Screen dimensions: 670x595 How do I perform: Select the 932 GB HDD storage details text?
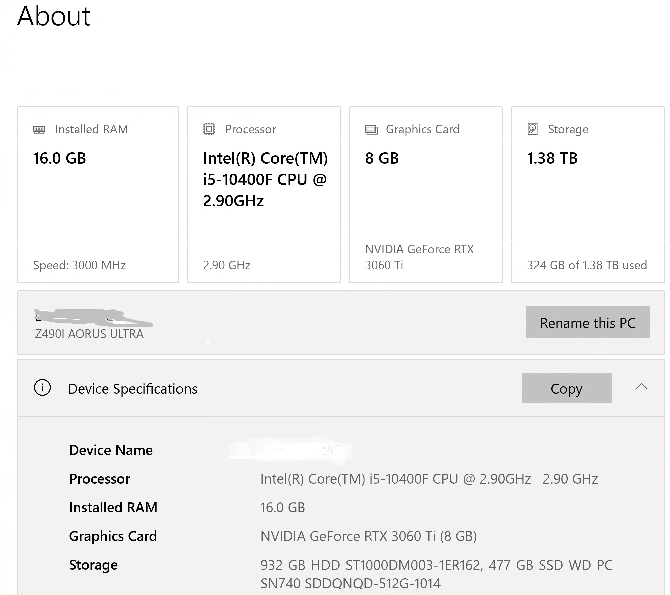point(436,574)
